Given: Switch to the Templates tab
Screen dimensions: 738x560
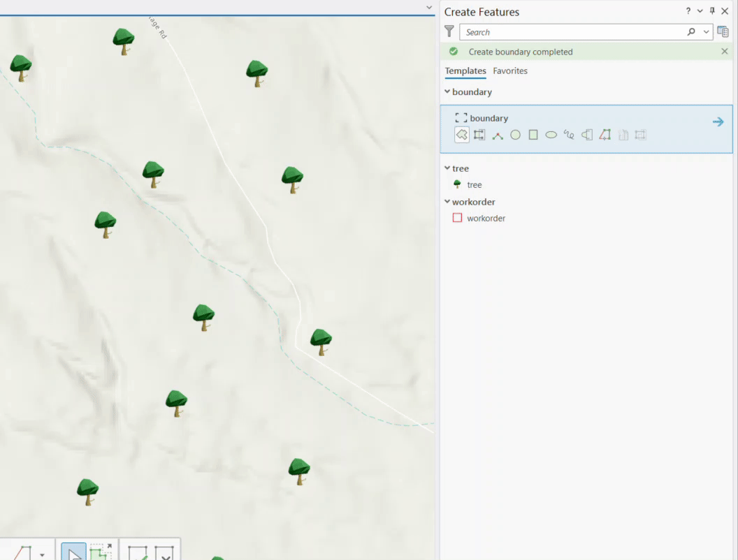Looking at the screenshot, I should [465, 71].
